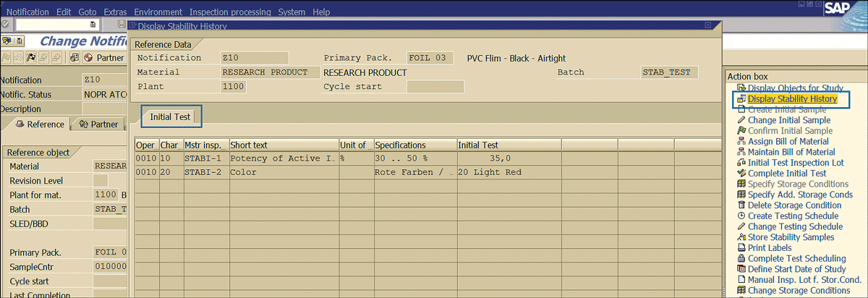
Task: Click the Notific. Status field NOPR ATCO
Action: coord(104,95)
